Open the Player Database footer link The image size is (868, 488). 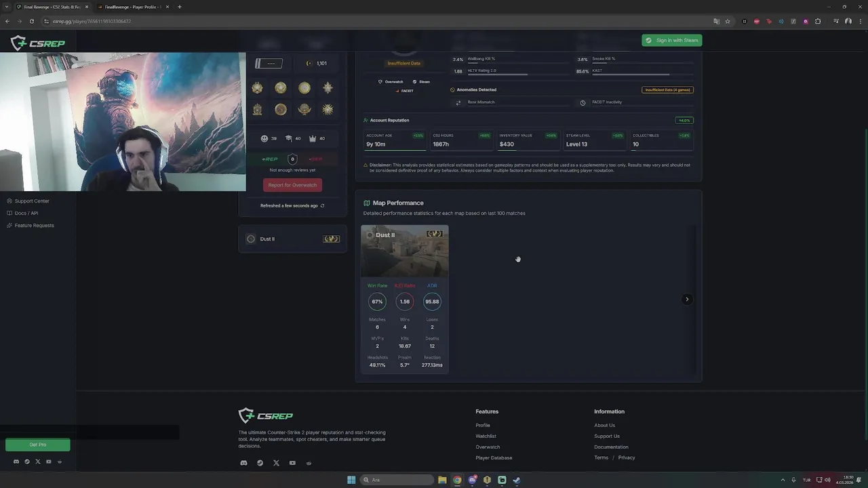coord(494,457)
